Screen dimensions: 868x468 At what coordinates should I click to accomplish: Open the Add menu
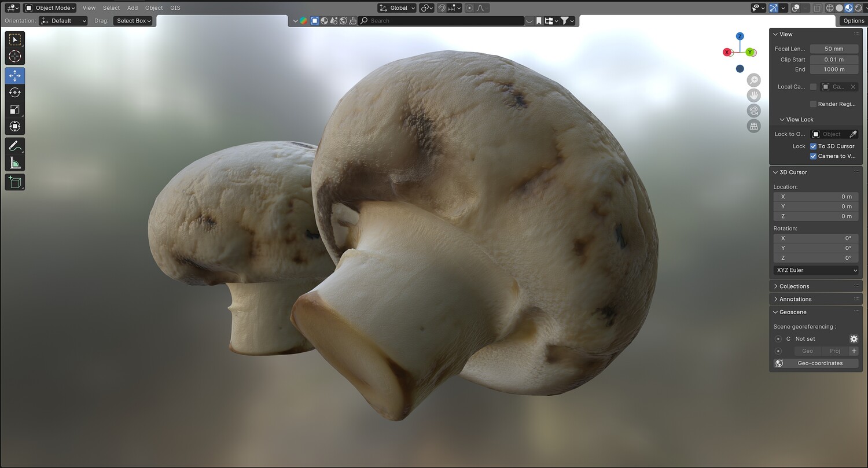coord(133,8)
